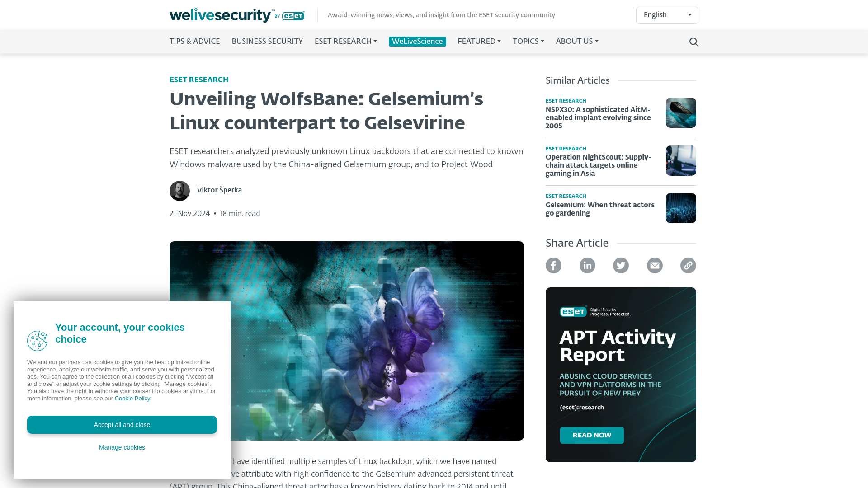Click Manage cookies link
Image resolution: width=868 pixels, height=488 pixels.
click(122, 447)
